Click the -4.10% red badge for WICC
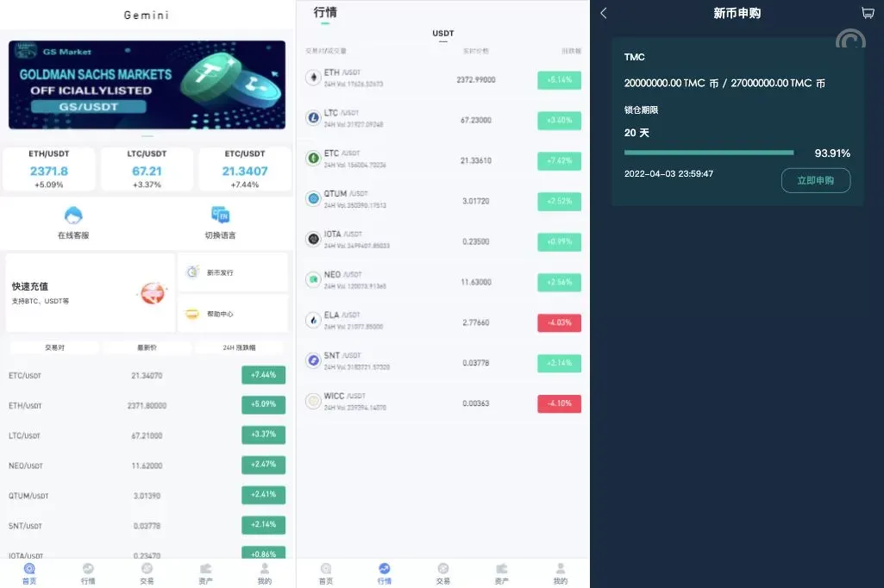Image resolution: width=884 pixels, height=588 pixels. pyautogui.click(x=559, y=403)
